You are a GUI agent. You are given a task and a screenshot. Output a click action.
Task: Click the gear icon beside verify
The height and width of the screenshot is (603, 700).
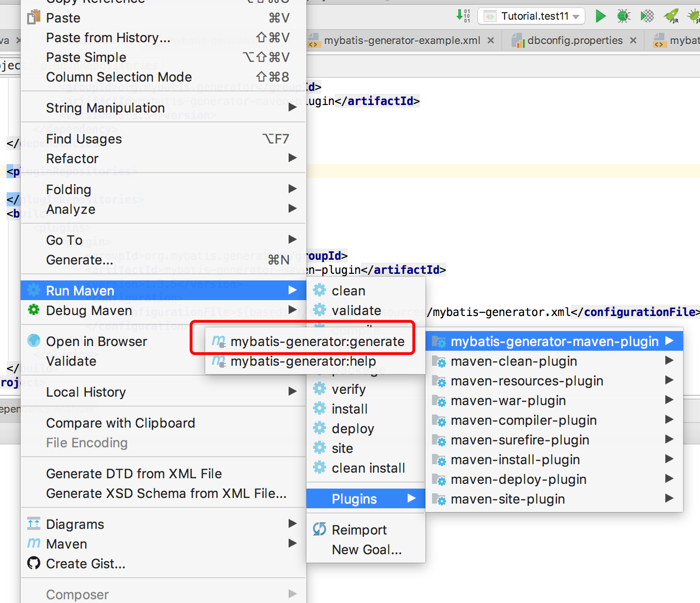coord(320,389)
